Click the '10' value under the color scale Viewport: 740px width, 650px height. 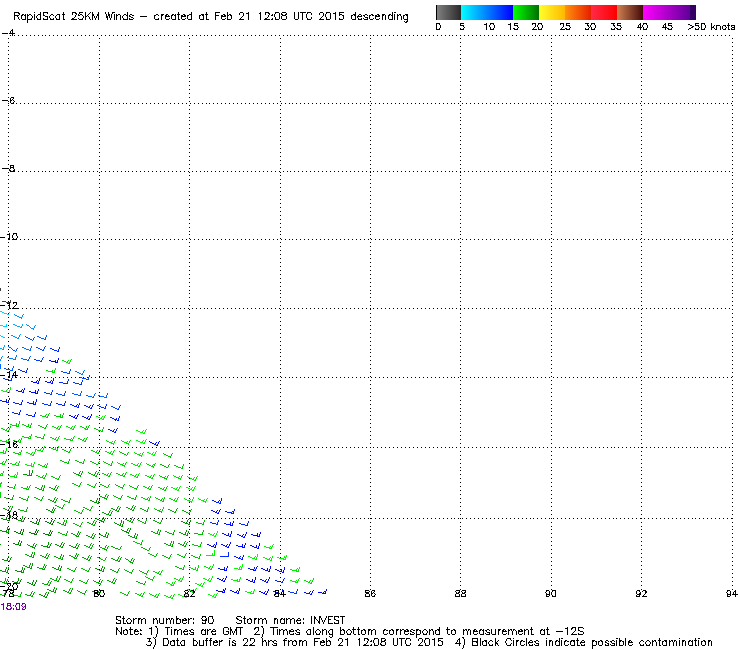point(489,27)
